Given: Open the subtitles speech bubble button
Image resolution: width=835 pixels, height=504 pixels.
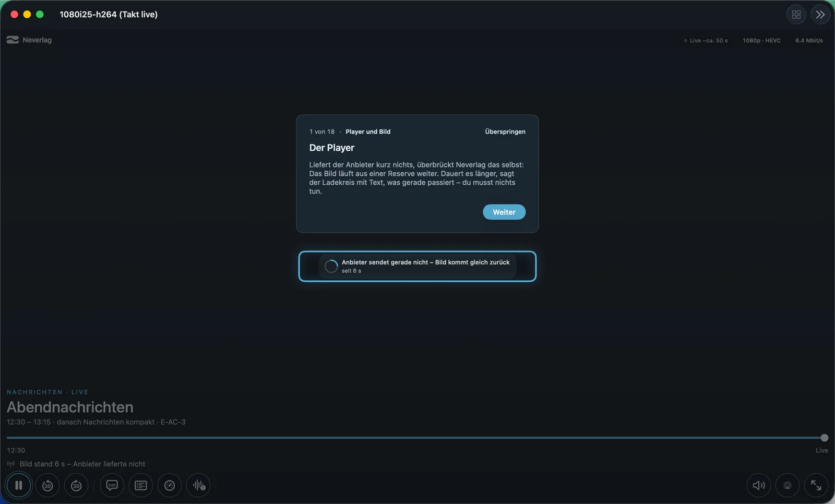Looking at the screenshot, I should point(112,485).
